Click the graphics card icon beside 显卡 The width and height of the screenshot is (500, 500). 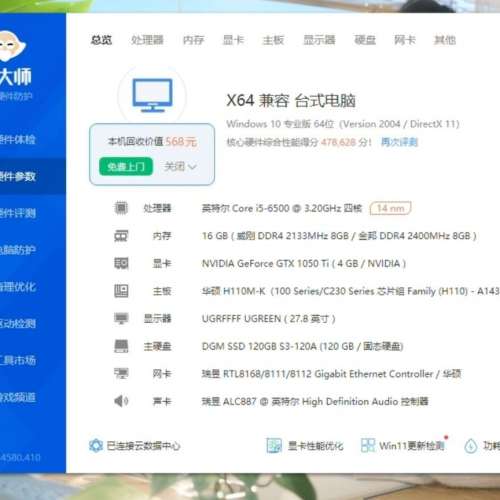click(121, 263)
